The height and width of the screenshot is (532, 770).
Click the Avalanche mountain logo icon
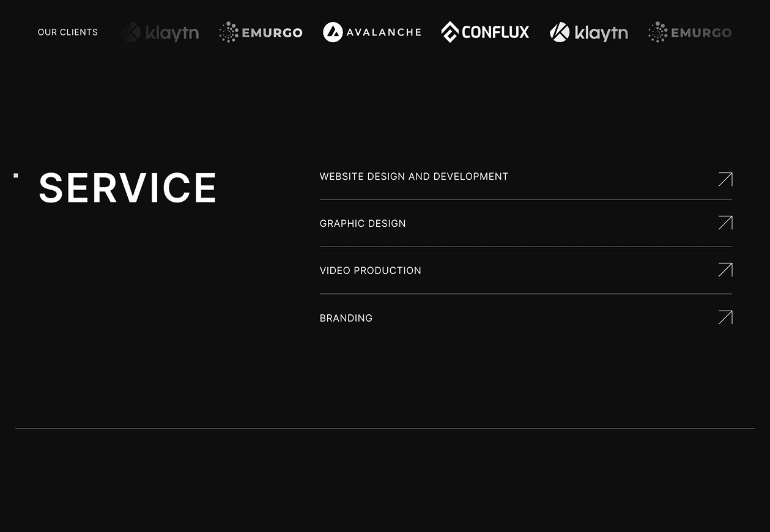[x=332, y=32]
